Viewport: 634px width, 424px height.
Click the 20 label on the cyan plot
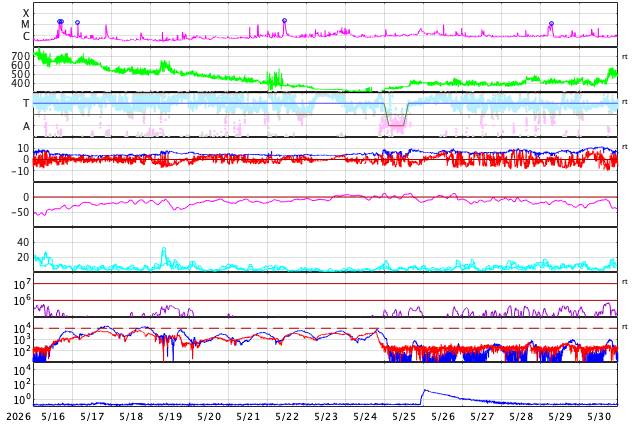coord(23,257)
